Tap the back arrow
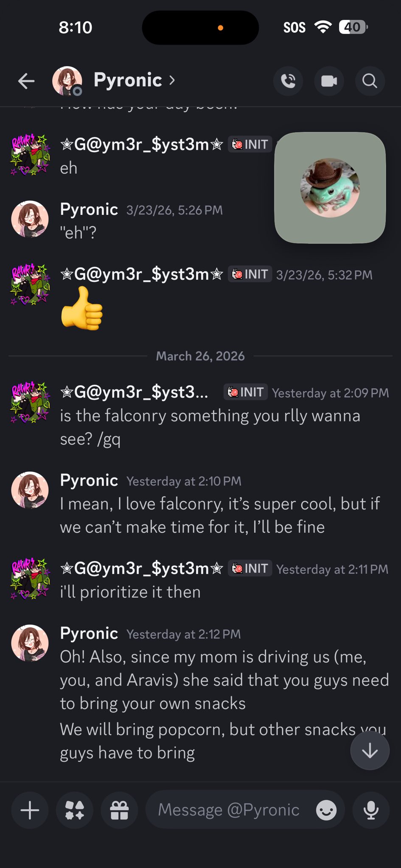The width and height of the screenshot is (401, 868). point(26,81)
